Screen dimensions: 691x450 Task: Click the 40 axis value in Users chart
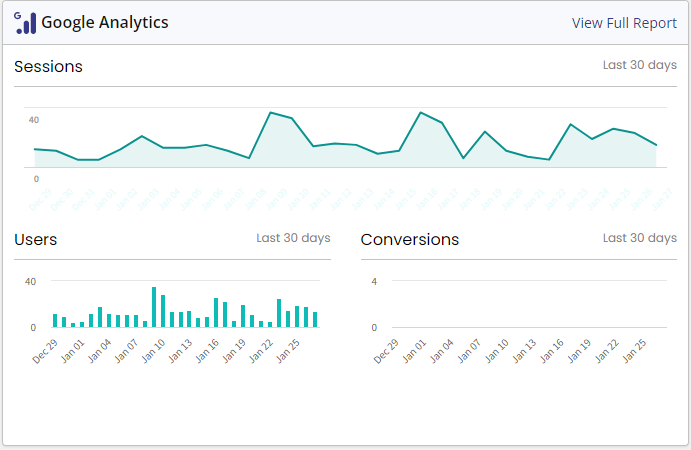pyautogui.click(x=30, y=281)
